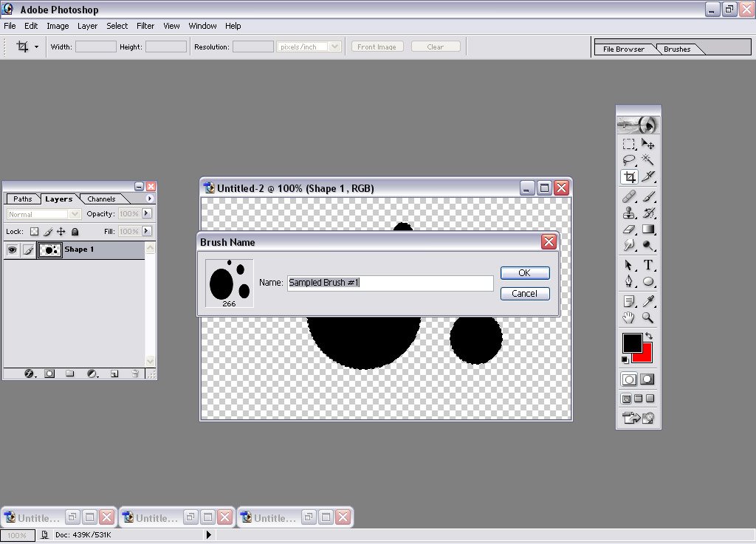Toggle lock image pixels

tap(48, 232)
